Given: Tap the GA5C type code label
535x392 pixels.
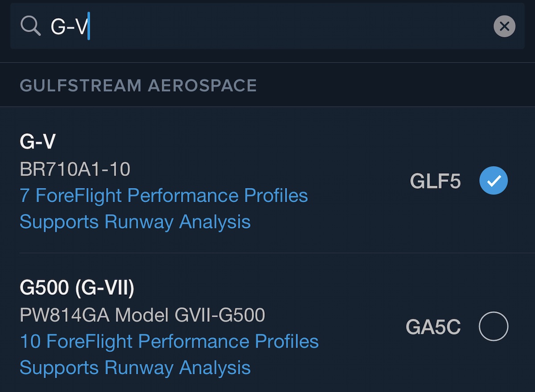Looking at the screenshot, I should 433,327.
